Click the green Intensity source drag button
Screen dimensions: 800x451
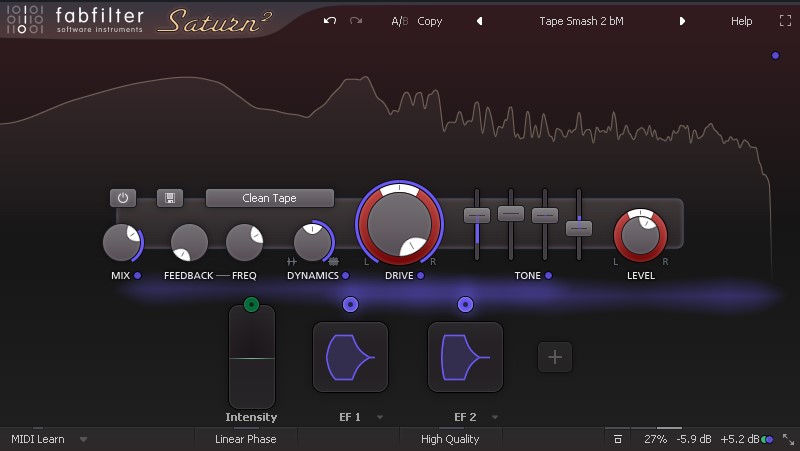(251, 305)
